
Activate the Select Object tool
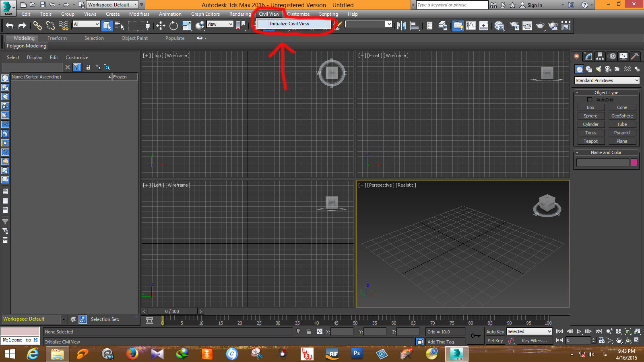pyautogui.click(x=107, y=26)
